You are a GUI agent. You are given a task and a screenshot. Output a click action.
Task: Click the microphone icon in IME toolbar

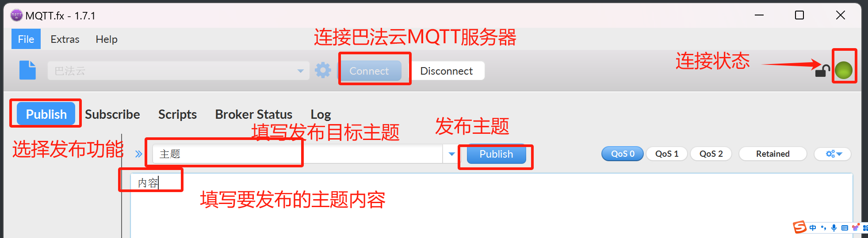tap(834, 228)
